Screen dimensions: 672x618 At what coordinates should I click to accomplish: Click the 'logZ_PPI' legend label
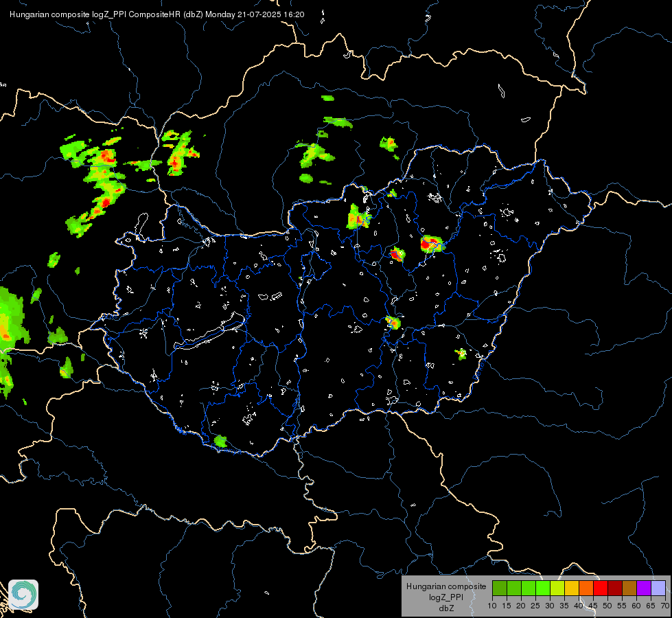click(x=446, y=597)
